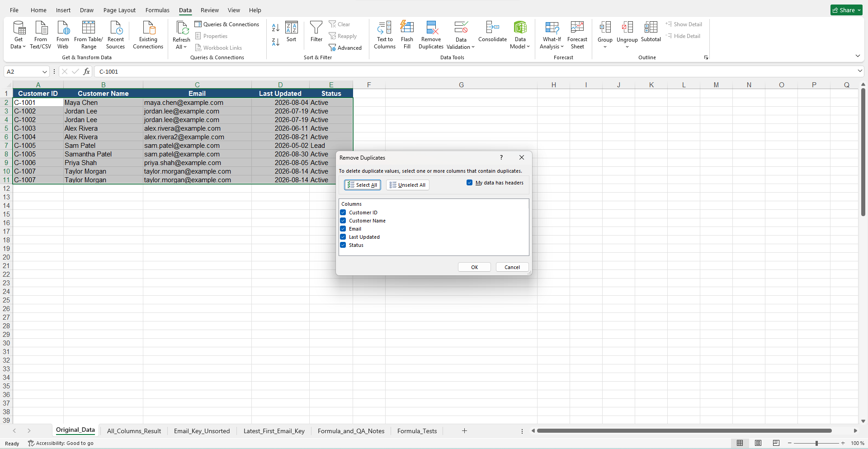Add a new sheet with plus button
Image resolution: width=868 pixels, height=449 pixels.
(x=464, y=431)
